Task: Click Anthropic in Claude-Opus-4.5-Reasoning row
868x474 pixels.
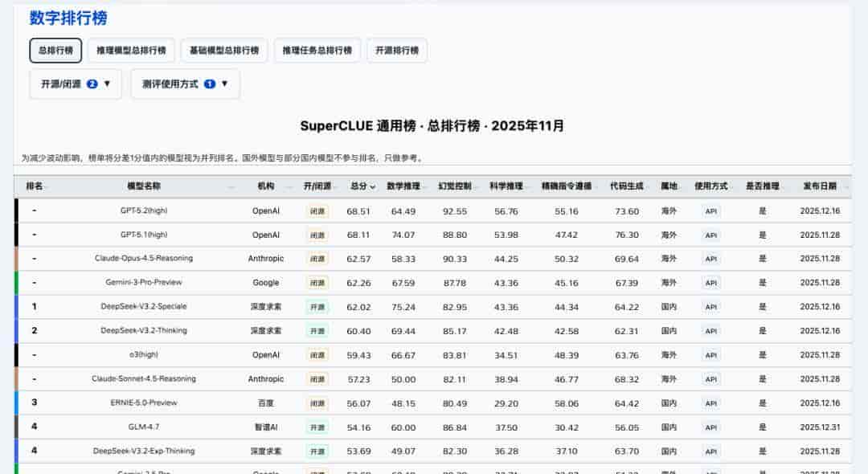Action: pyautogui.click(x=266, y=259)
